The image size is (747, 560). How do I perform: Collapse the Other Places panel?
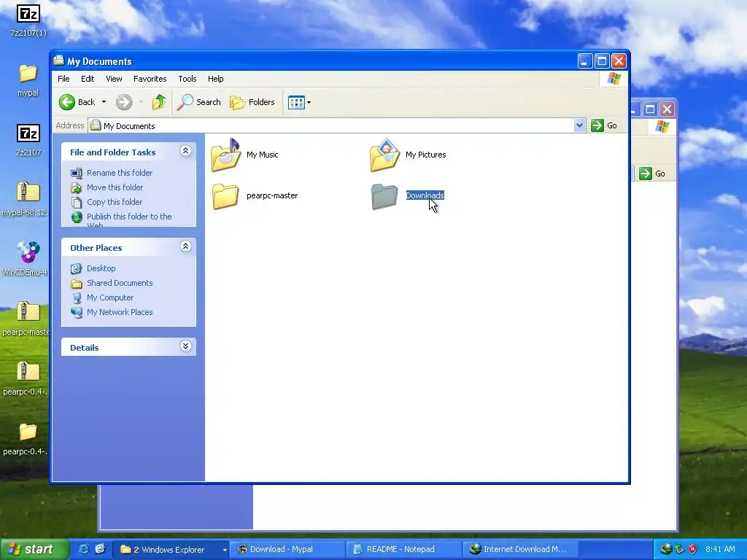(186, 246)
